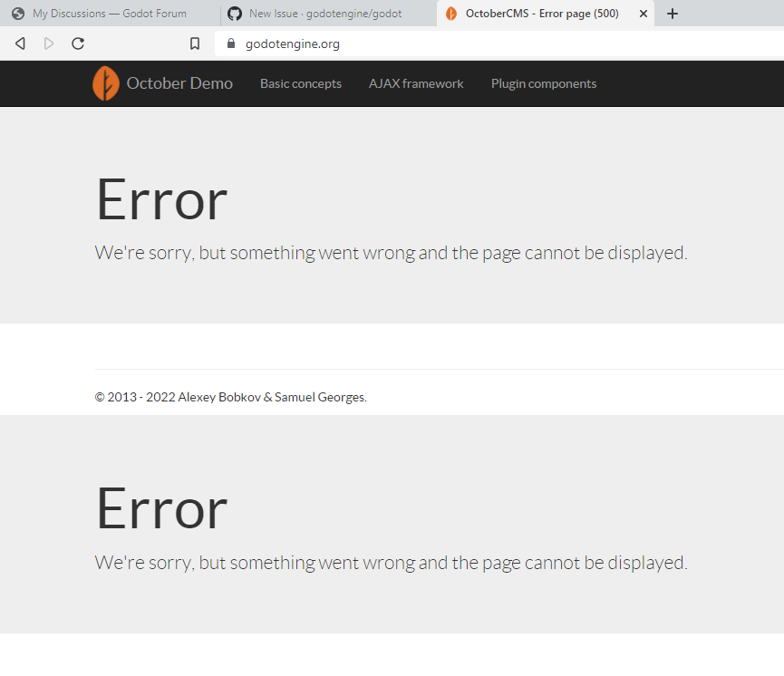Click the error description sentence

(x=390, y=253)
